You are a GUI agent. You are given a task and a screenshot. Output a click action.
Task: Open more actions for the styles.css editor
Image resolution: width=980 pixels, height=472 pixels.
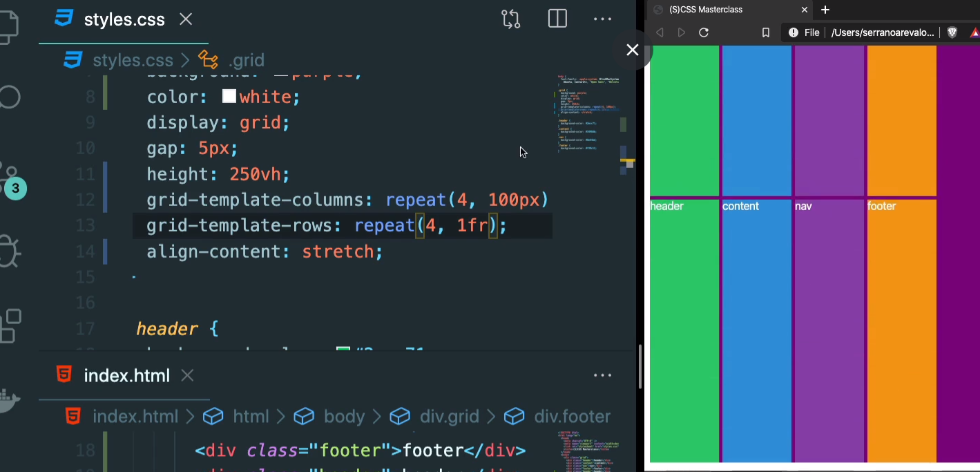602,19
